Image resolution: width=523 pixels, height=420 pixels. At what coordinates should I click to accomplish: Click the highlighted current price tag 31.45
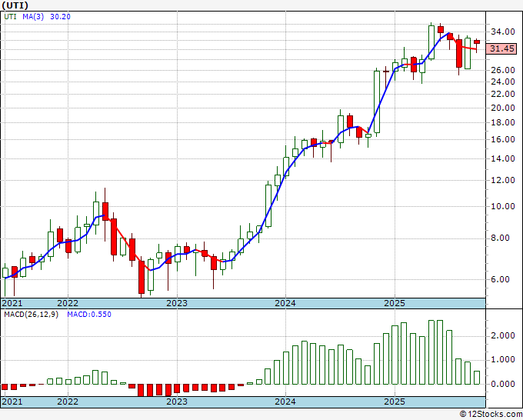click(x=501, y=48)
